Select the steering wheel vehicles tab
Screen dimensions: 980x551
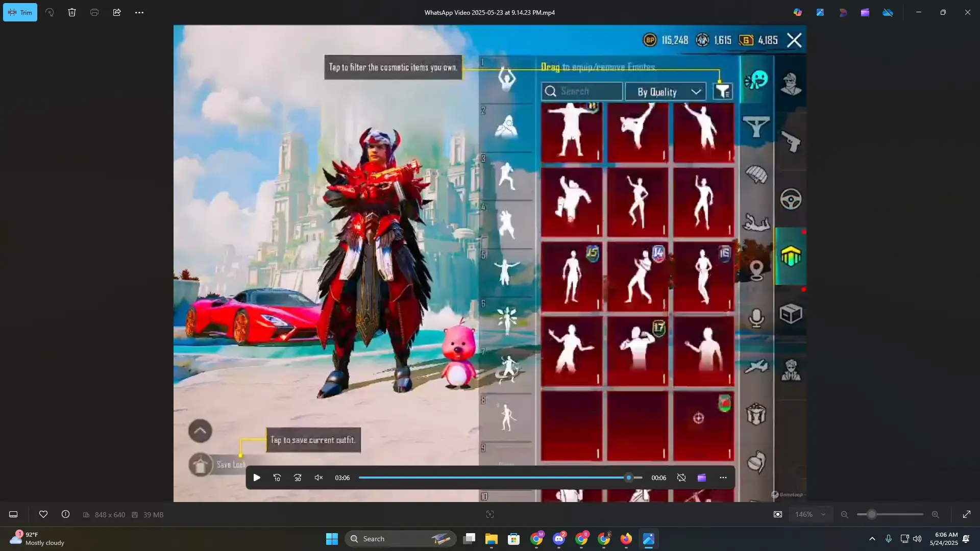pos(791,199)
